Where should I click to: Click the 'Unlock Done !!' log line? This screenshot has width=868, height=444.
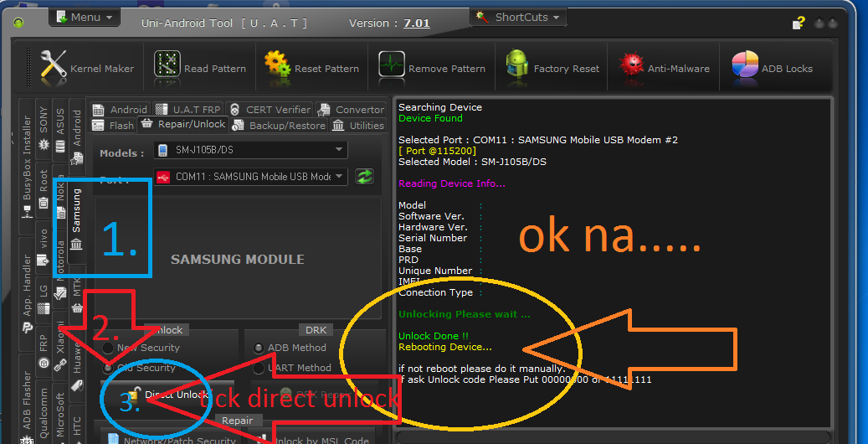pyautogui.click(x=434, y=336)
